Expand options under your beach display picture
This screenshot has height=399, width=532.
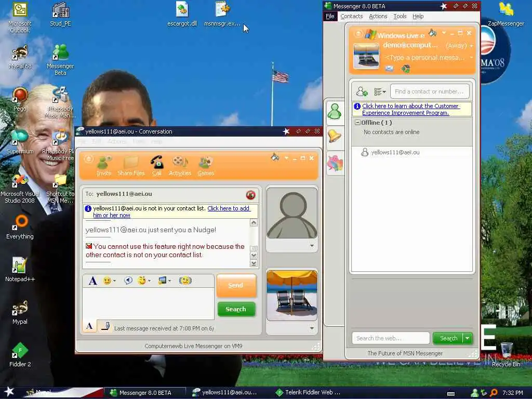[312, 328]
